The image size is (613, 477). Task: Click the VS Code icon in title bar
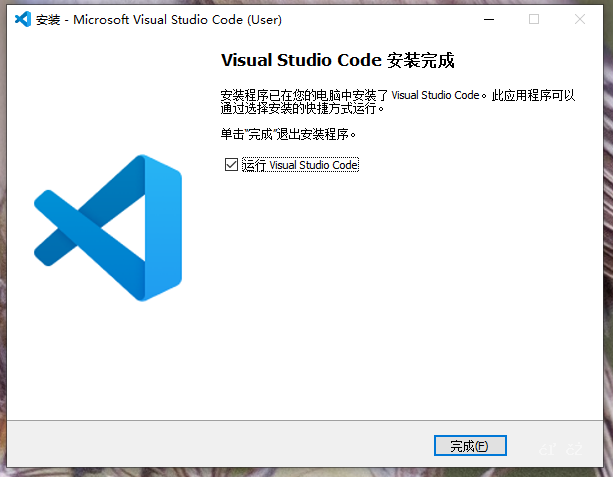click(23, 19)
